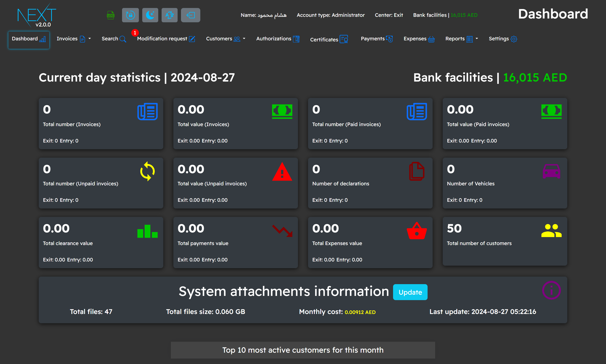Expand the Invoices dropdown menu
The height and width of the screenshot is (364, 606).
point(73,39)
